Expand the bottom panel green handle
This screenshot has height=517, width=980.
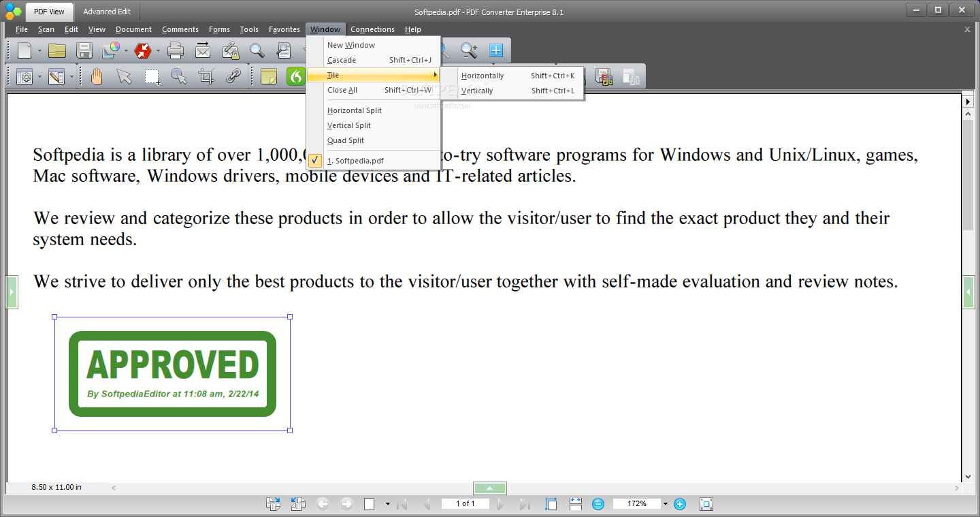tap(490, 488)
